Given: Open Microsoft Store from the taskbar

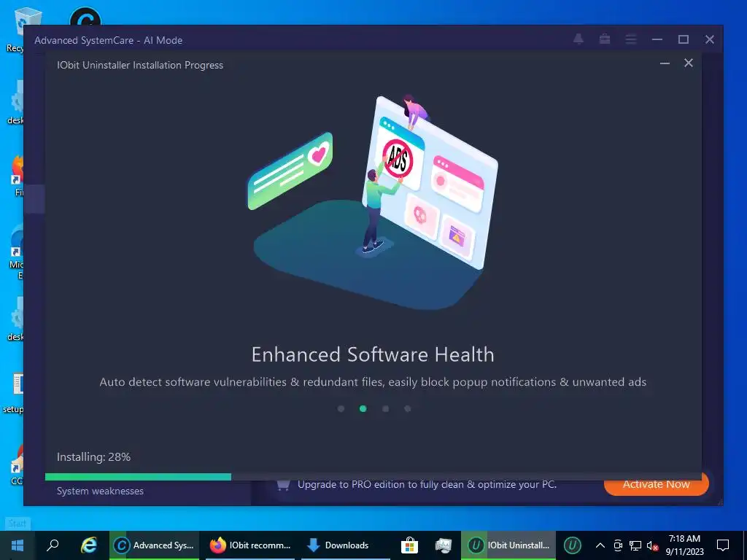Looking at the screenshot, I should coord(409,545).
